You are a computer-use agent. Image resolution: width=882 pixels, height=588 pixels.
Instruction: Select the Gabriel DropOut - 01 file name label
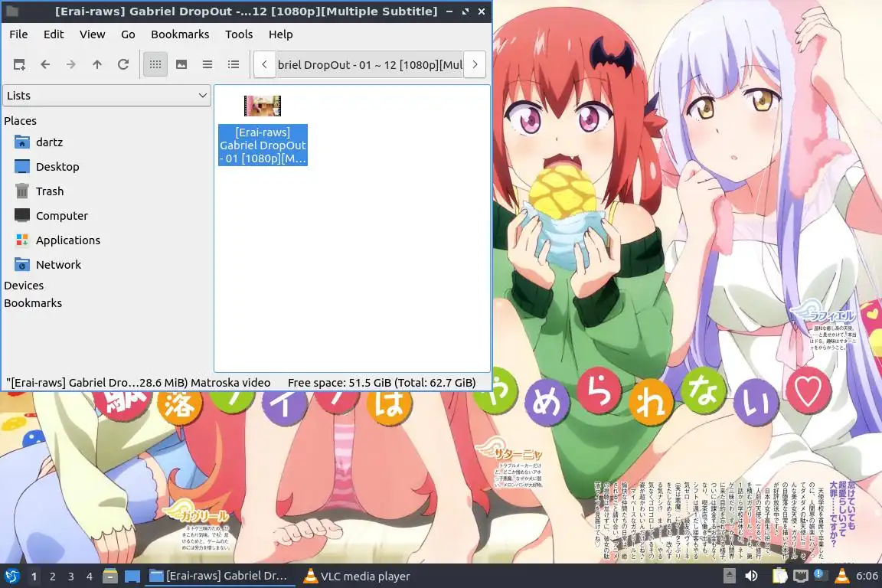[263, 145]
